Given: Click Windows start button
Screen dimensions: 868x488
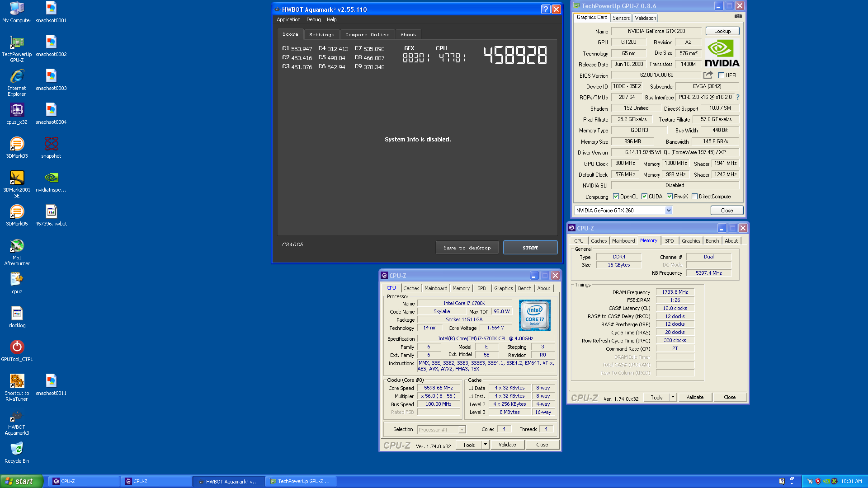Looking at the screenshot, I should click(22, 482).
